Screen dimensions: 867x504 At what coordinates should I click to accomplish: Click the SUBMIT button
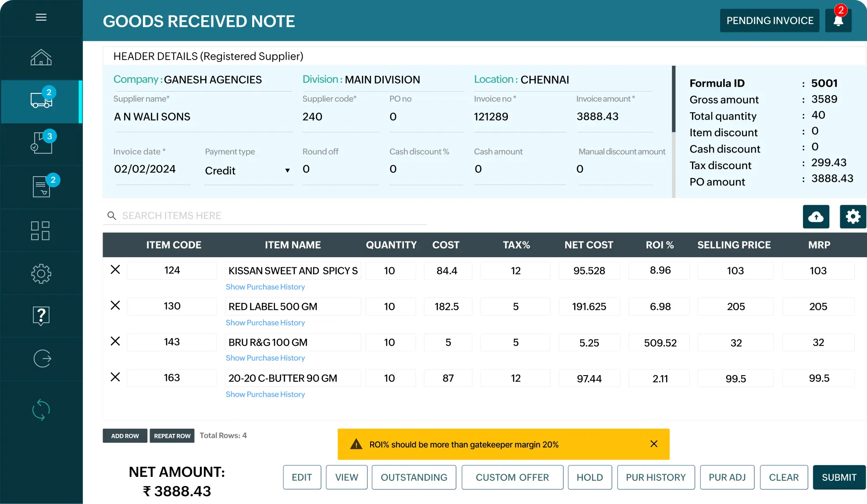point(838,477)
